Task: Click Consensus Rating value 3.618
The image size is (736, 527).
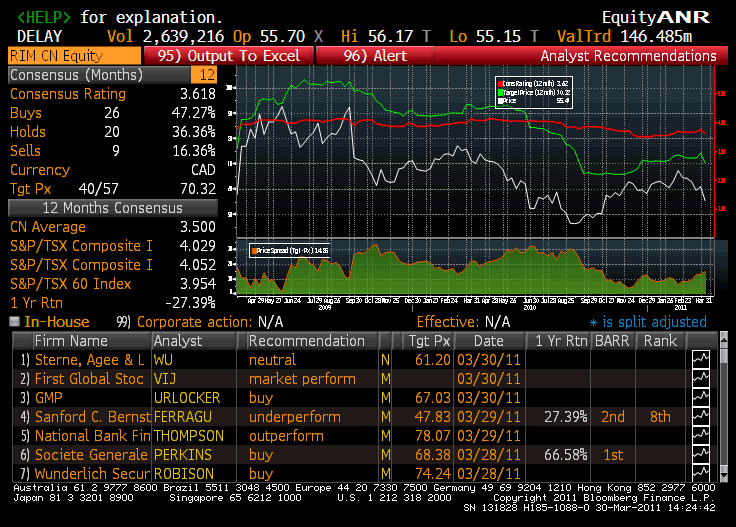Action: [x=198, y=94]
